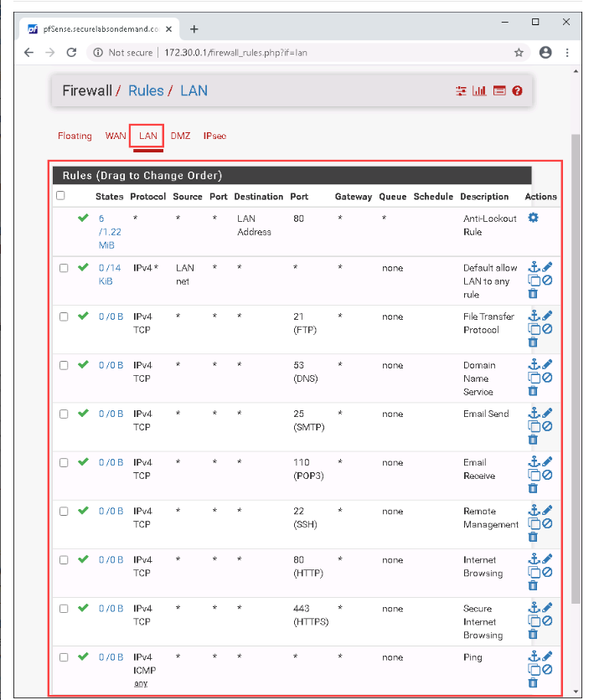
Task: Select the LAN rules tab
Action: (x=147, y=136)
